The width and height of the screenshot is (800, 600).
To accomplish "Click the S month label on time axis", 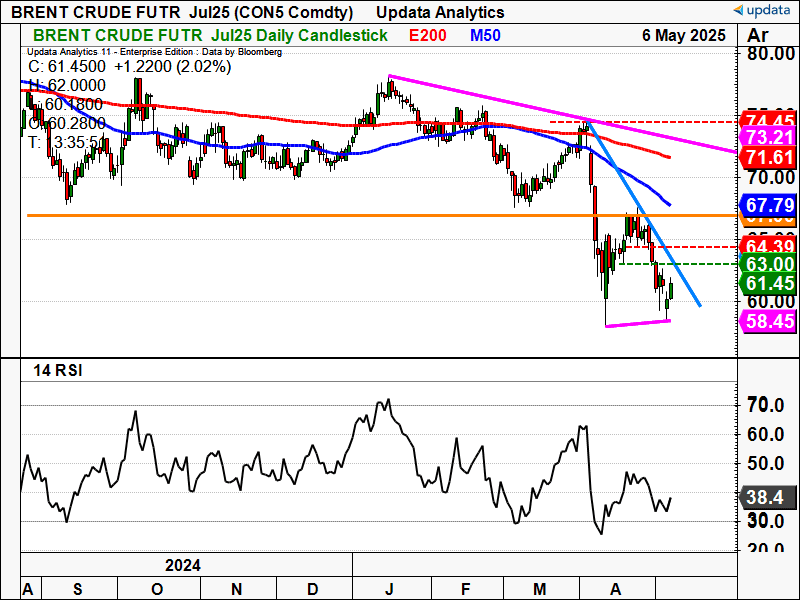I will 78,589.
